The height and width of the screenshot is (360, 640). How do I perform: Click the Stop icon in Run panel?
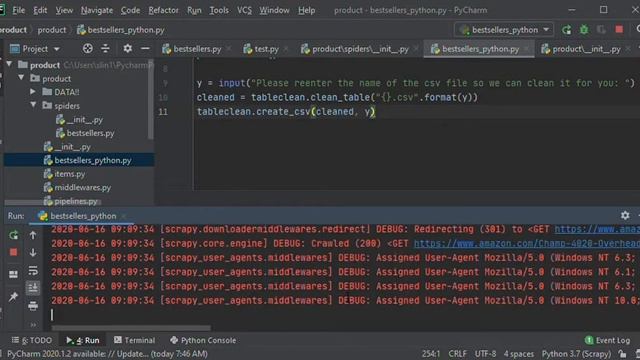[13, 253]
